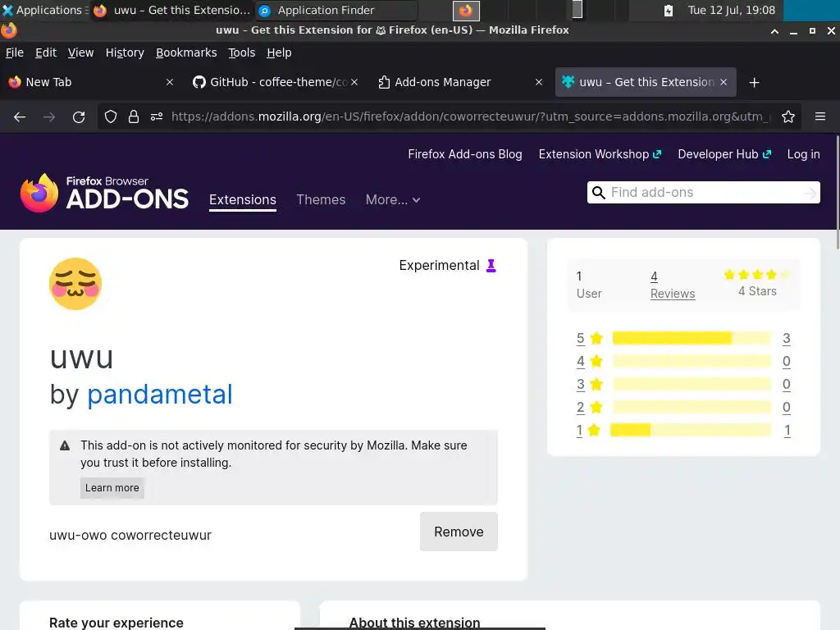Screen dimensions: 840x630
Task: Switch to the New Tab tab
Action: (90, 82)
